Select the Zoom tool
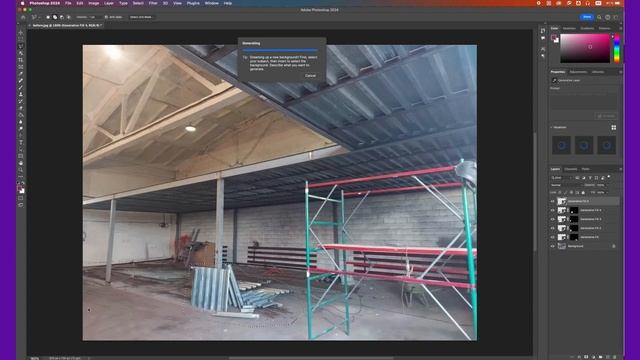Screen dimensions: 640x360 [21, 170]
